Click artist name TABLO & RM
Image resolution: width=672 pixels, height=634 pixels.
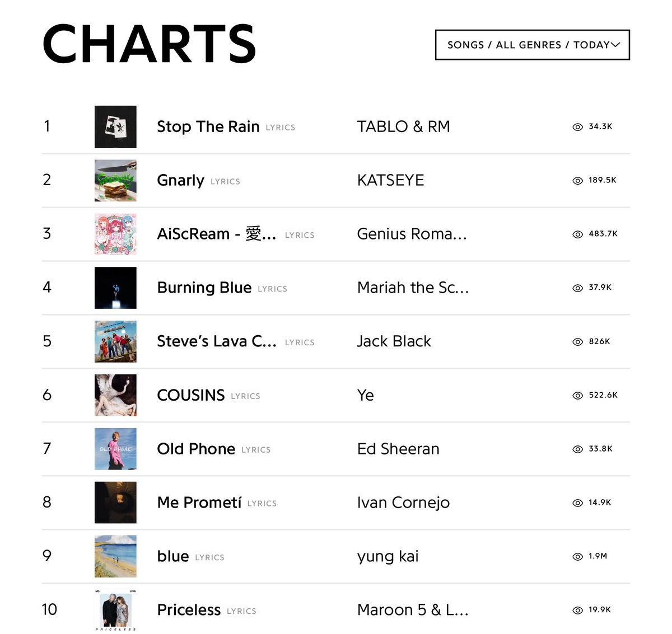coord(404,126)
